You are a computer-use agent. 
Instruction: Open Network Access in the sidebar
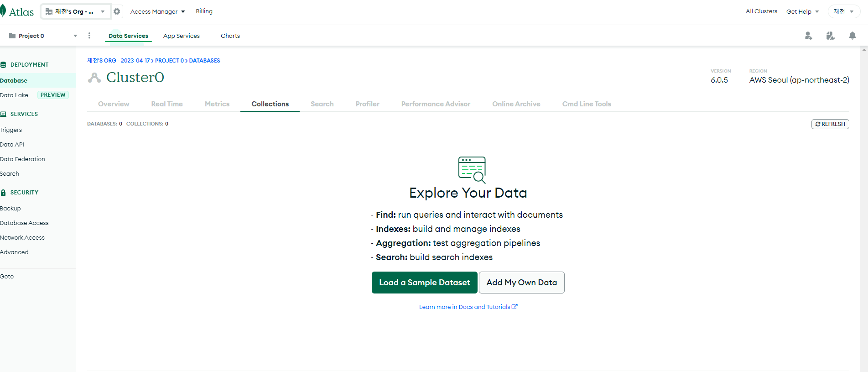pyautogui.click(x=22, y=238)
